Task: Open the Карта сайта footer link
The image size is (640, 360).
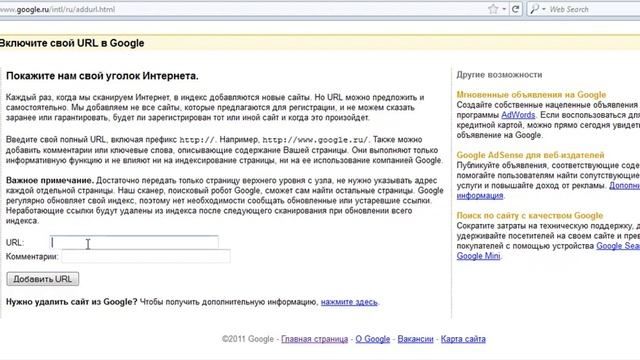Action: pos(463,339)
